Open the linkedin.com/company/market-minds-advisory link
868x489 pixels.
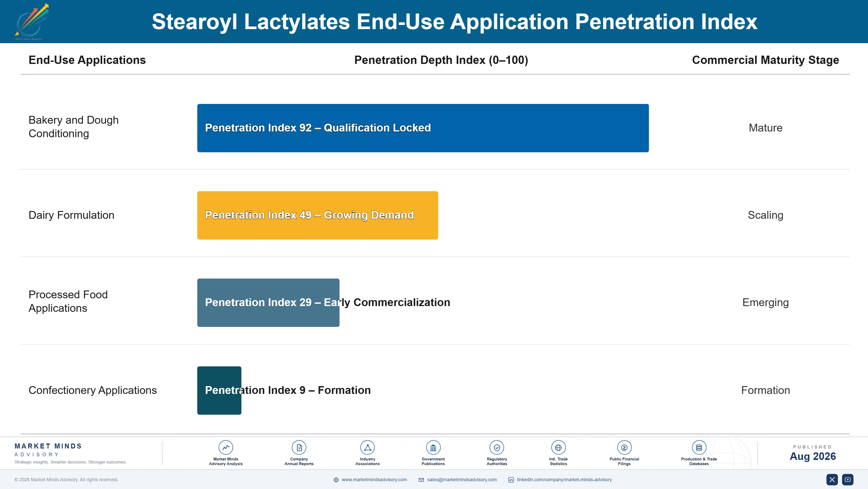tap(564, 480)
